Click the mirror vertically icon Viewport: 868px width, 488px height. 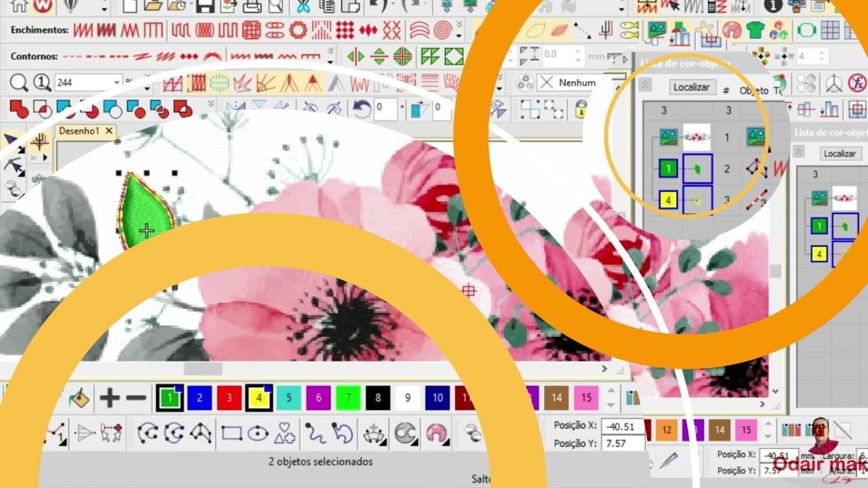coord(379,56)
